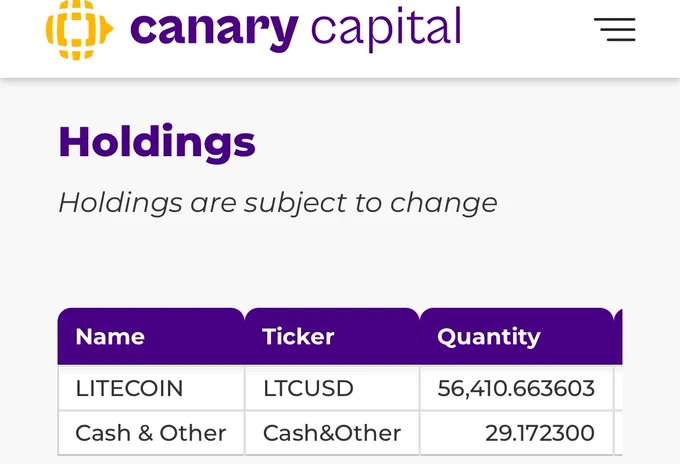Click the yellow Canary Capital logo icon
The height and width of the screenshot is (464, 680).
[78, 28]
